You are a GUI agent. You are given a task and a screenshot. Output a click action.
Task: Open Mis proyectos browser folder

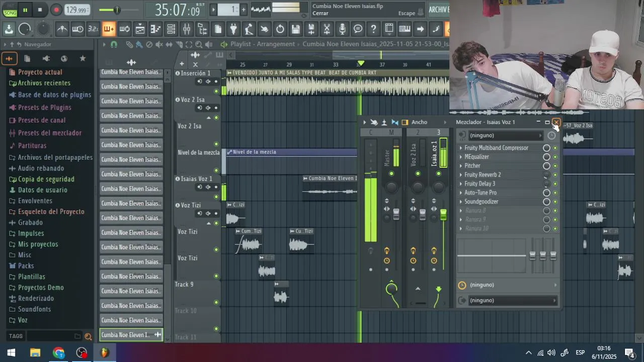coord(34,244)
